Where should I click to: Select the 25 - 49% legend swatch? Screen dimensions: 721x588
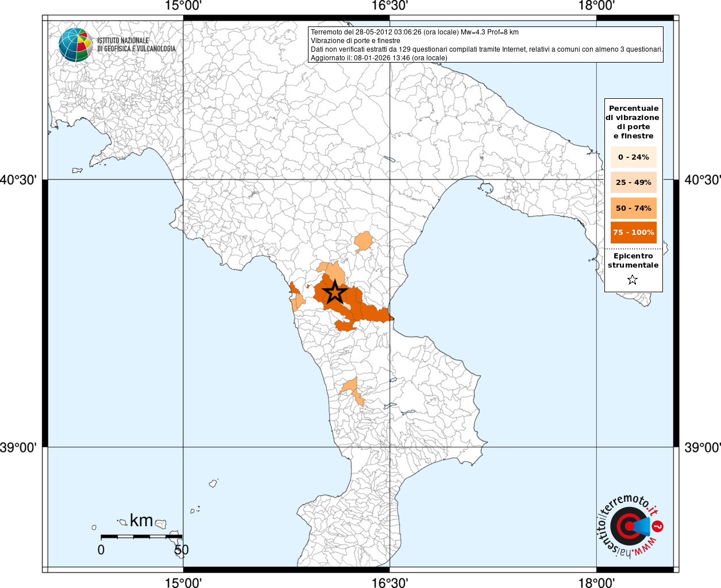(633, 182)
